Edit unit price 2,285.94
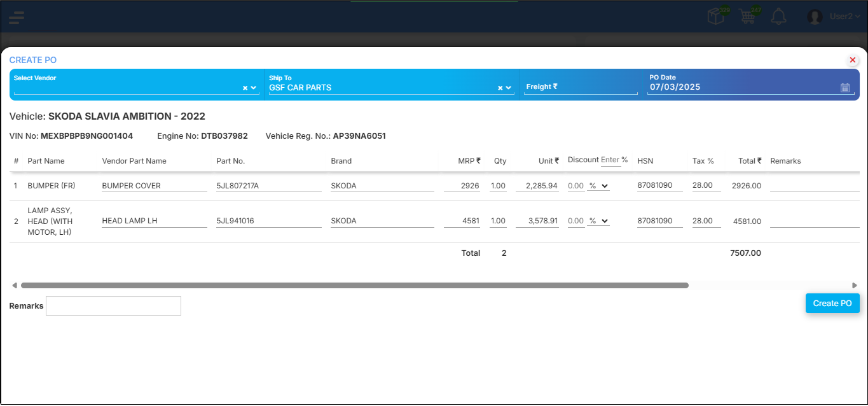 click(x=537, y=186)
